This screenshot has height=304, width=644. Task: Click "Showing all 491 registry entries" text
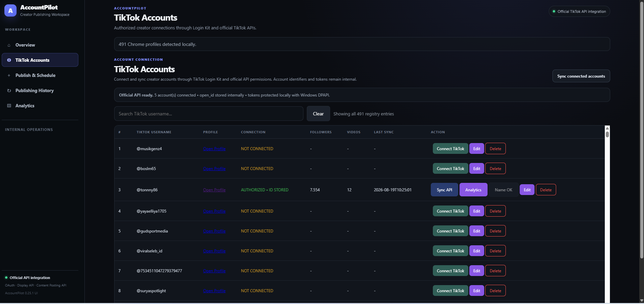[x=364, y=114]
